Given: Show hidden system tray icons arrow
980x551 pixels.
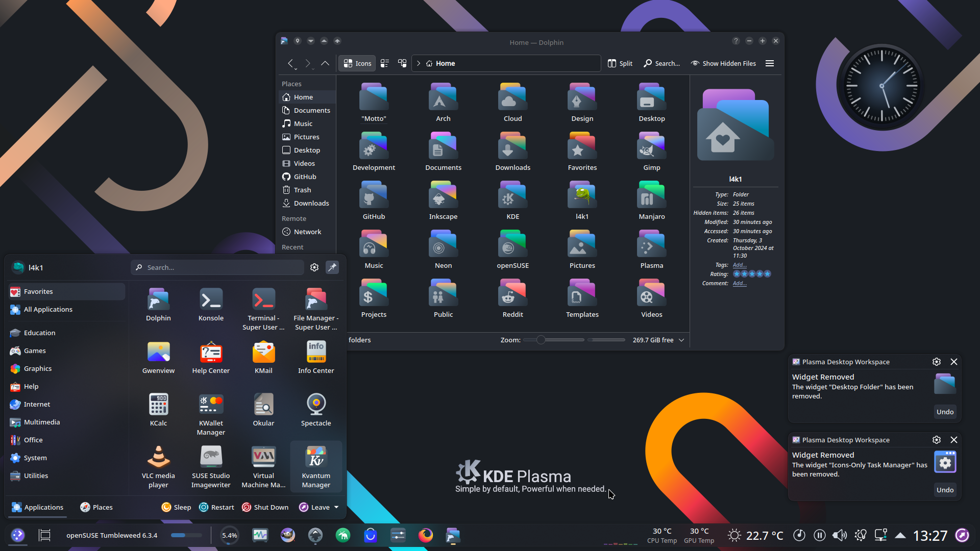Looking at the screenshot, I should [x=900, y=535].
